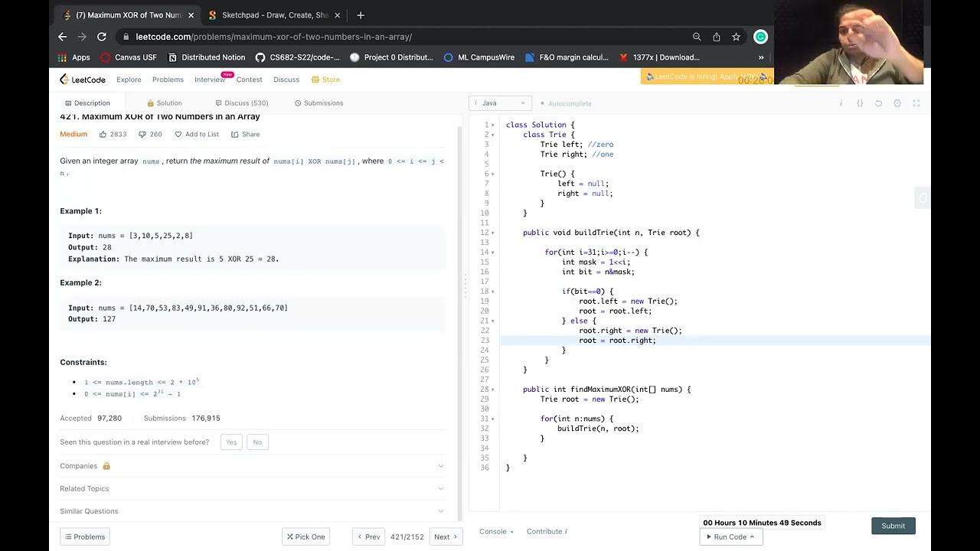
Task: Click the Pick One random problem button
Action: point(306,536)
